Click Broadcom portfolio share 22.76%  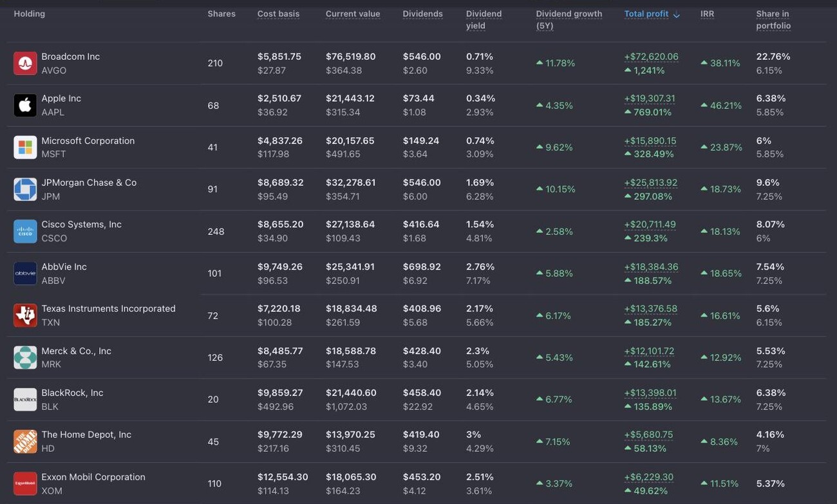773,57
